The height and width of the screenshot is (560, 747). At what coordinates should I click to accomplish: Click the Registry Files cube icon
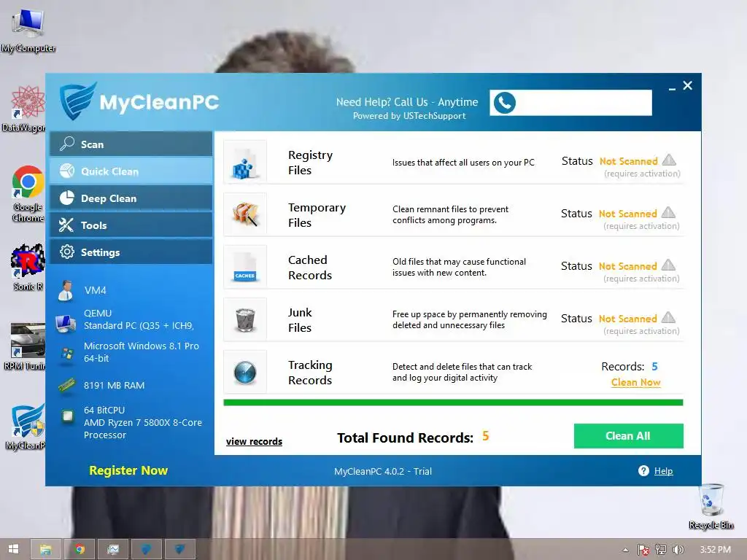[x=245, y=162]
